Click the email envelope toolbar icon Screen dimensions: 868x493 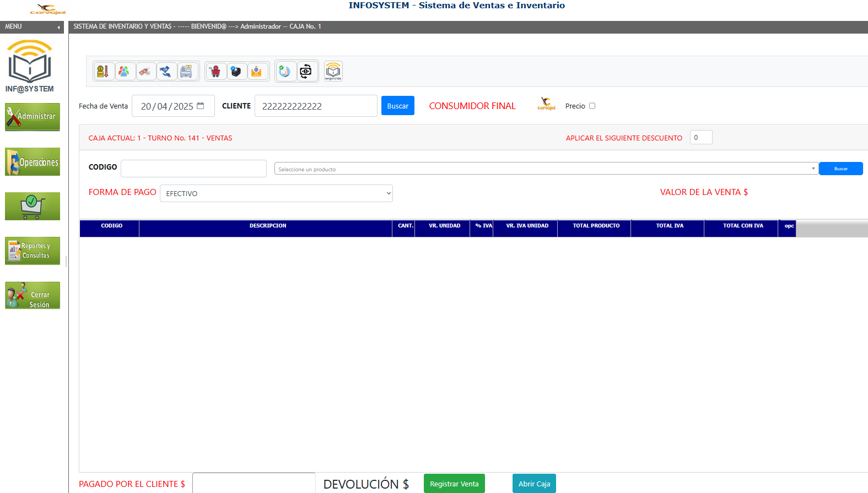[256, 72]
